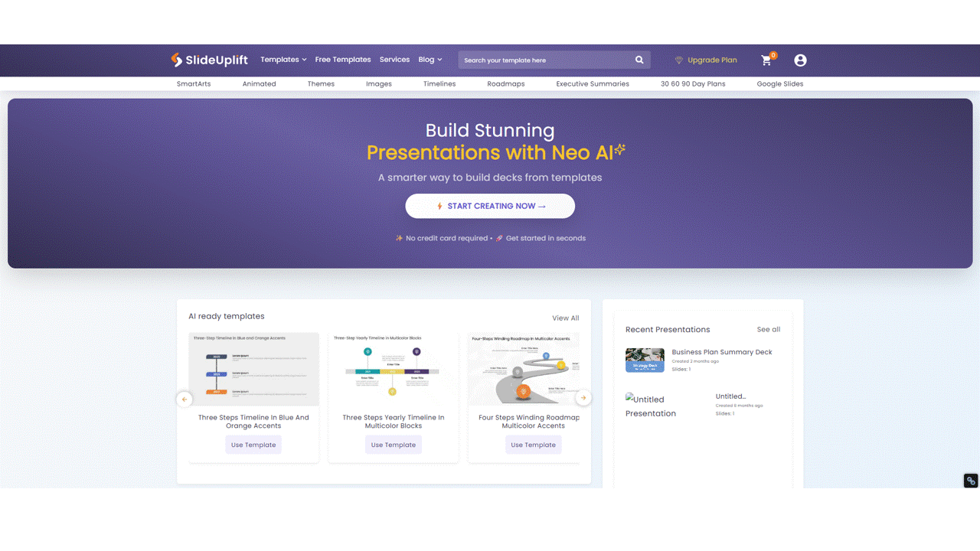Click the black chain-link floating icon
The width and height of the screenshot is (980, 551).
coord(971,481)
